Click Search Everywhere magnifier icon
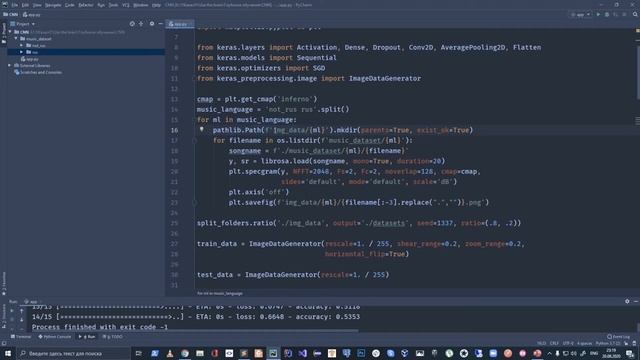 pyautogui.click(x=635, y=15)
